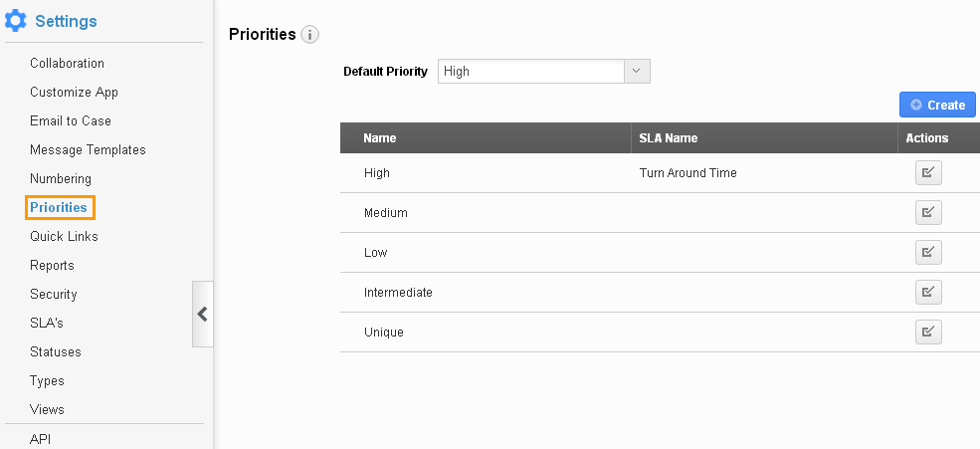Click the Settings gear icon
Screen dimensions: 980x449
tap(16, 21)
